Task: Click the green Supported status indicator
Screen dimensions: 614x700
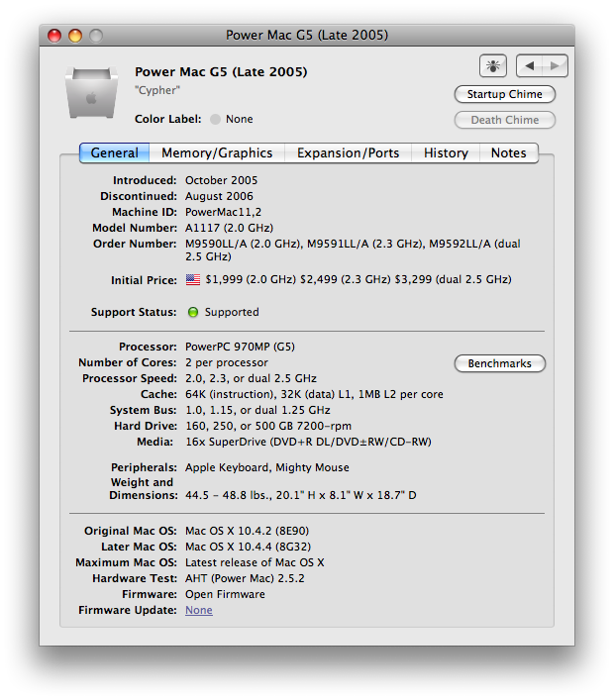Action: coord(193,312)
